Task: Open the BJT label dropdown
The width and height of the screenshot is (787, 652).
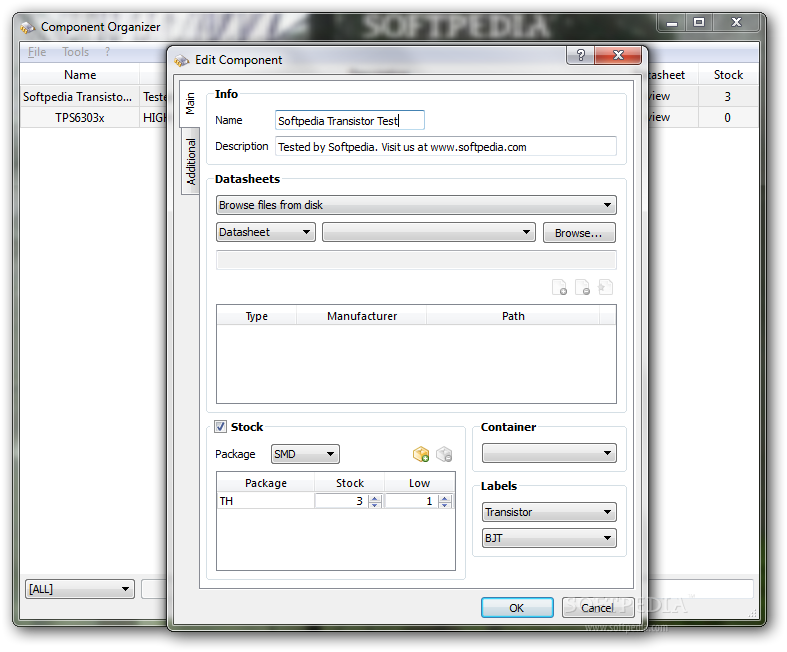Action: click(x=549, y=538)
